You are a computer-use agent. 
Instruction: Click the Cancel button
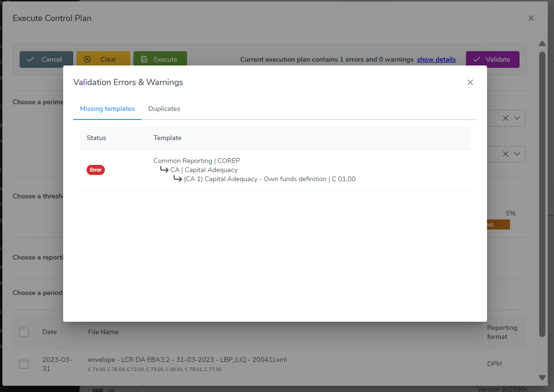(46, 59)
